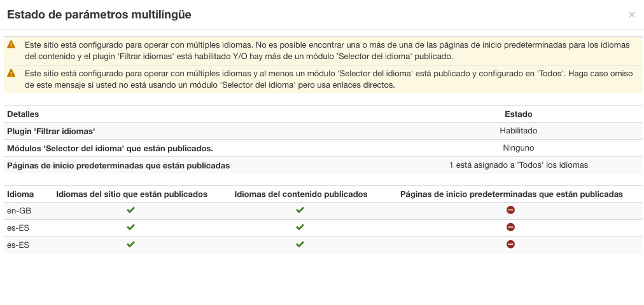Screen dimensions: 644x305
Task: Click the 'Estado' column header
Action: (x=519, y=114)
